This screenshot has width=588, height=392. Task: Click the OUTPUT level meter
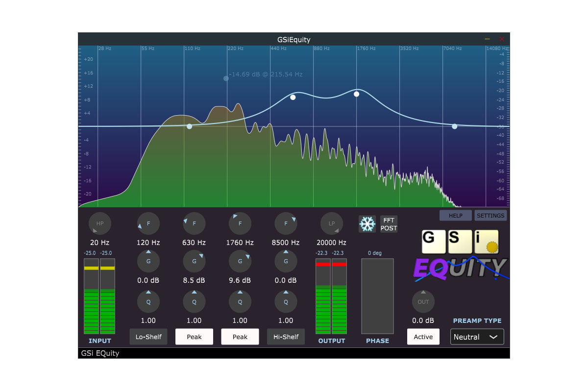(332, 296)
